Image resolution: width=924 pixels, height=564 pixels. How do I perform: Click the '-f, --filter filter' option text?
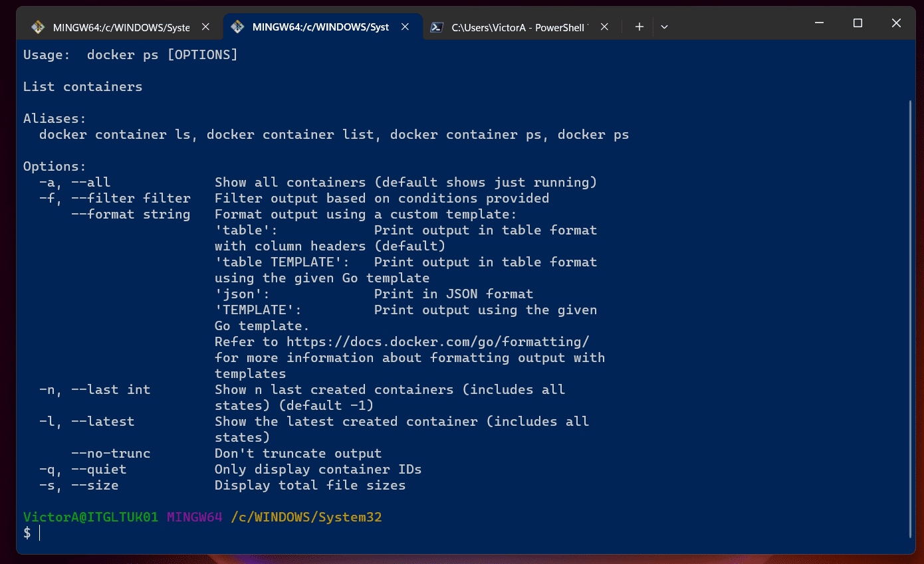click(114, 198)
